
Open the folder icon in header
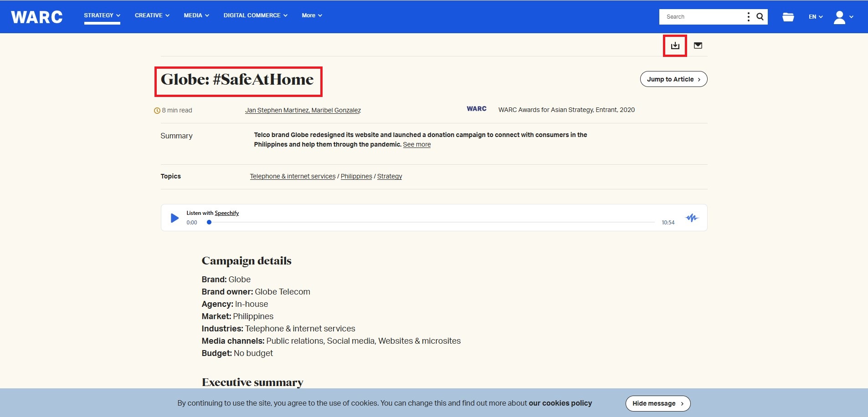(x=788, y=17)
